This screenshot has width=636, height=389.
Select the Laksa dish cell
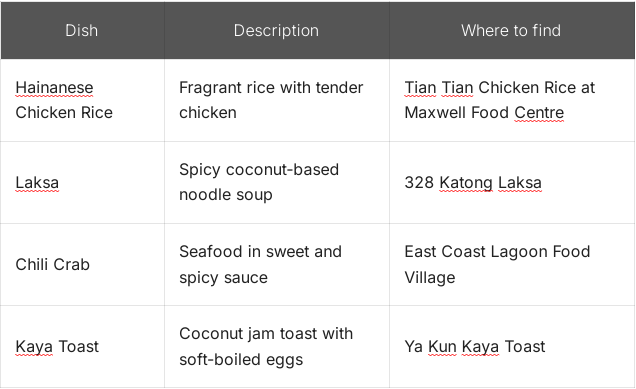pos(82,183)
